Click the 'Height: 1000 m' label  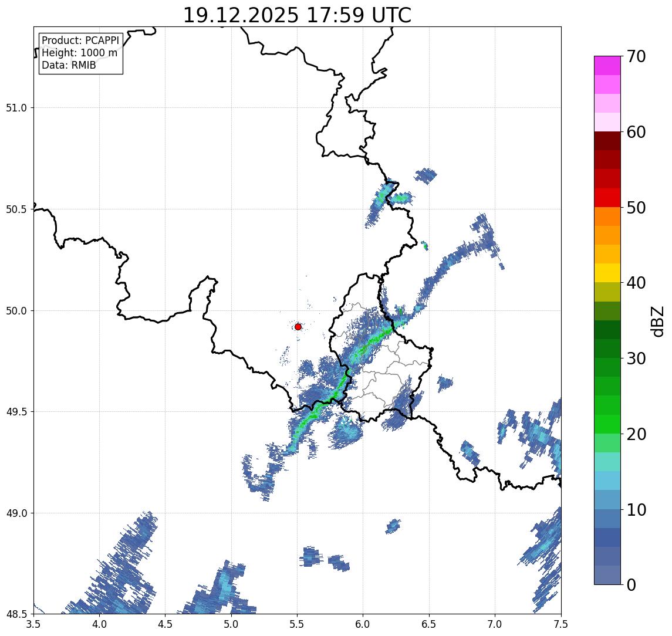79,53
